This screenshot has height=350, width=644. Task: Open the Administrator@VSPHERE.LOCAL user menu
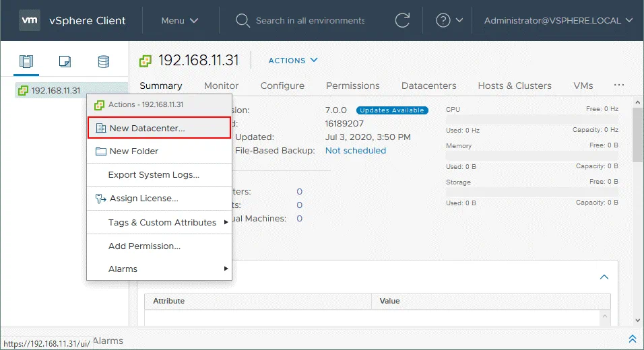(558, 20)
